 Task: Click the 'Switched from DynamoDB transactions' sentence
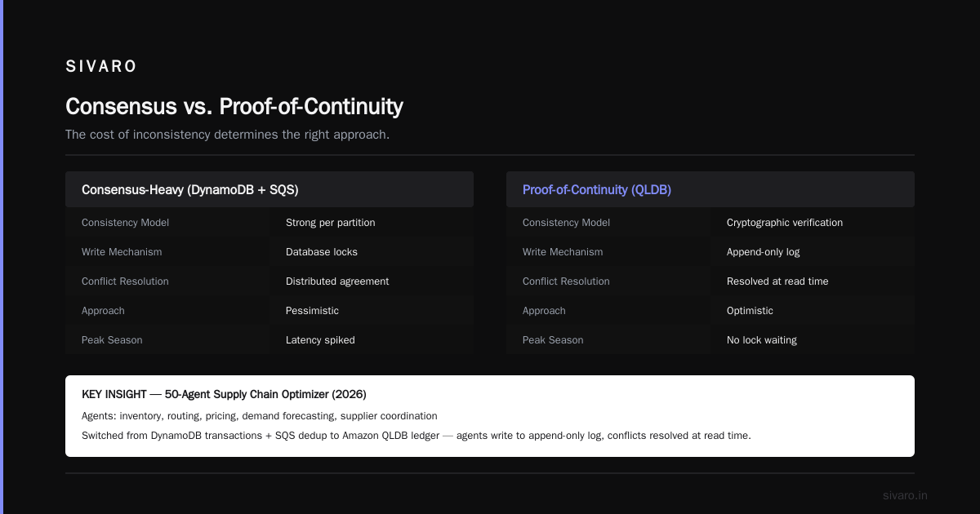(416, 436)
